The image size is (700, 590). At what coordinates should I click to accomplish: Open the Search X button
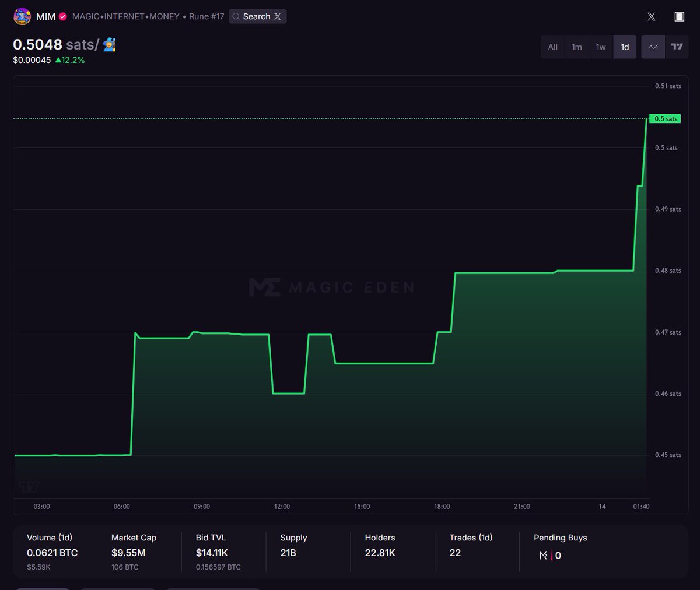pyautogui.click(x=258, y=16)
